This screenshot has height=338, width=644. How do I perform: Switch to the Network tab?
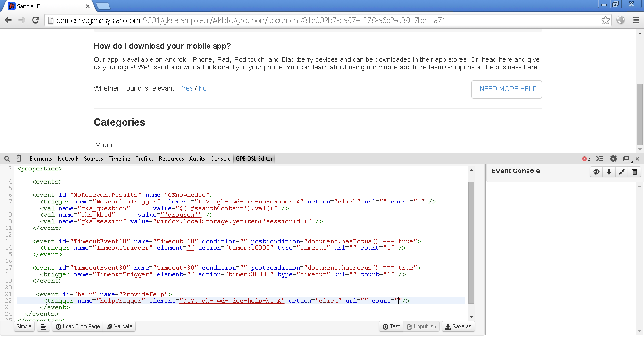(x=68, y=159)
